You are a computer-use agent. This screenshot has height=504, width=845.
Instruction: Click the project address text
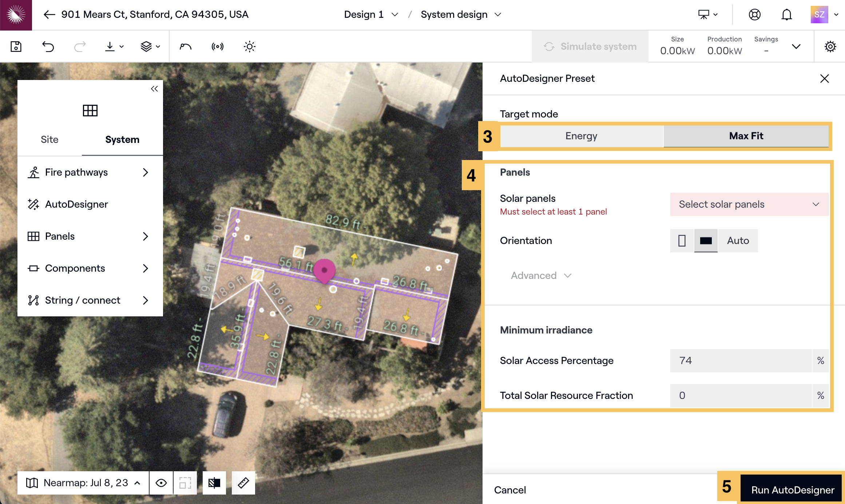coord(155,15)
